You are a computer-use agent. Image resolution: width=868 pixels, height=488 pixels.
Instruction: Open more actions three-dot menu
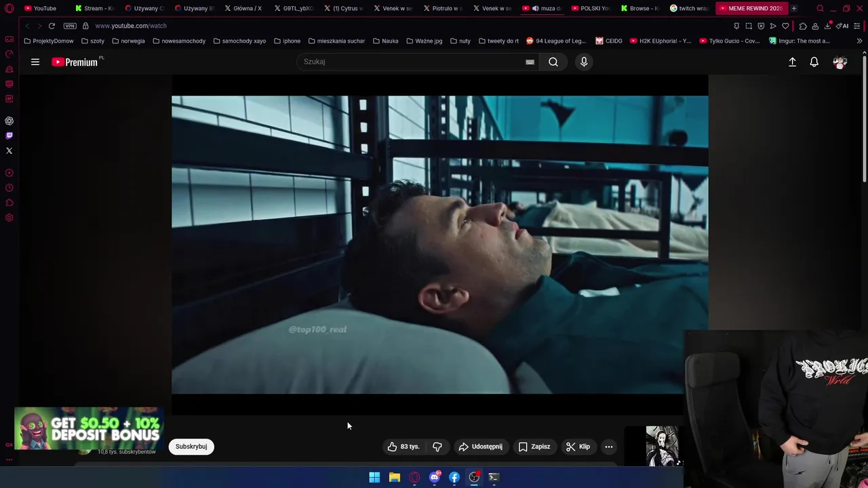point(609,447)
